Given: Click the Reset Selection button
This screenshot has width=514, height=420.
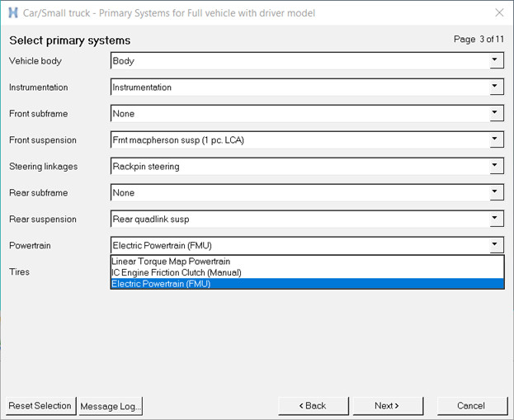Looking at the screenshot, I should click(40, 406).
